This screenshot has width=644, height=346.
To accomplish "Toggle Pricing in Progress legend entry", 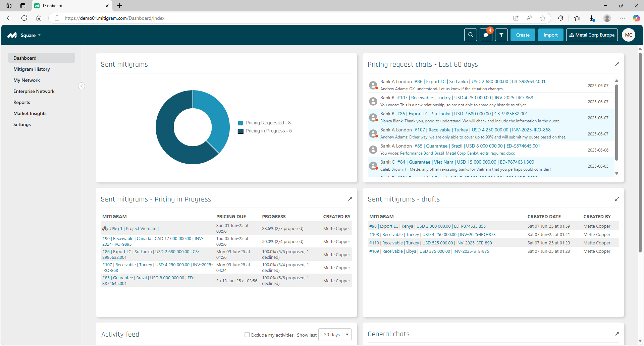I will (265, 131).
